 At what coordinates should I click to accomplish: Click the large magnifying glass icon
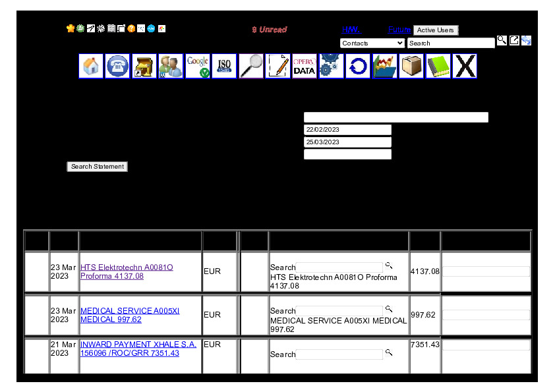[250, 67]
